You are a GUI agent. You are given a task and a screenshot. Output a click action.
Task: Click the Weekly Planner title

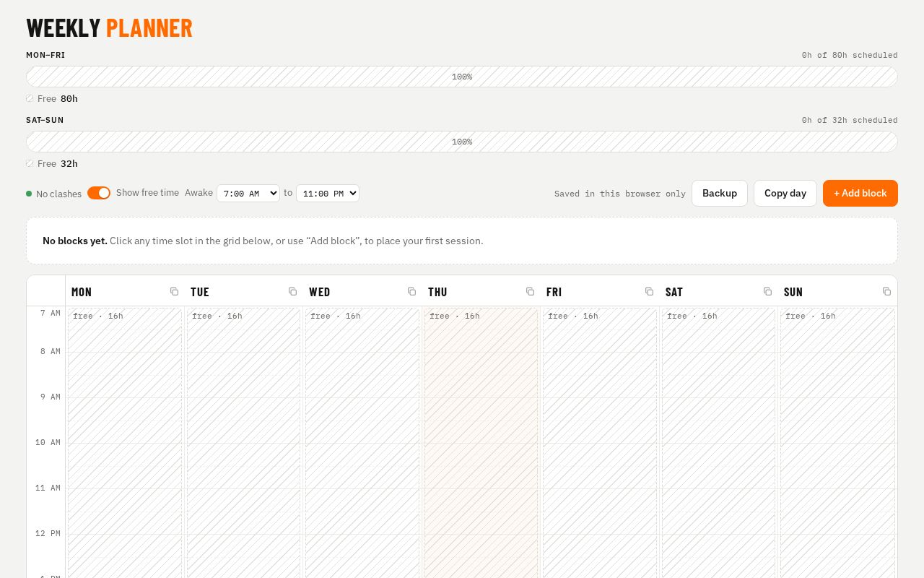pyautogui.click(x=109, y=28)
